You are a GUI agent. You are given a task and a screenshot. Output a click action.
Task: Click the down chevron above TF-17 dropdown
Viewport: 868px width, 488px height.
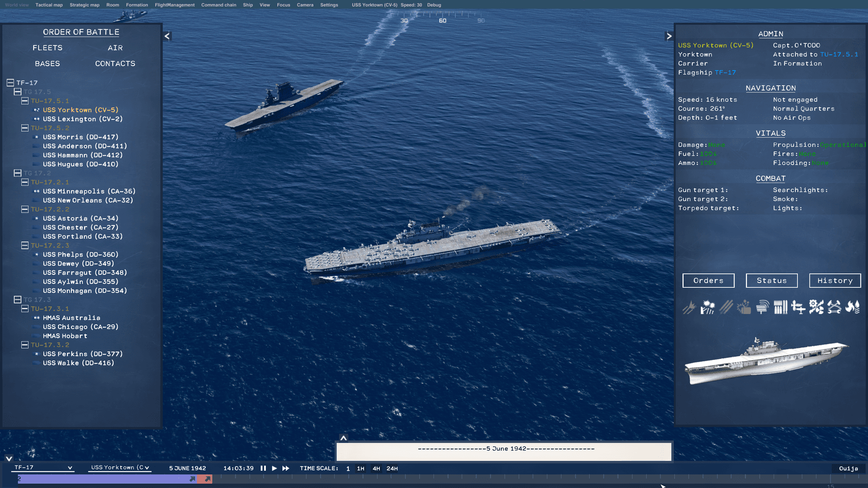click(9, 459)
